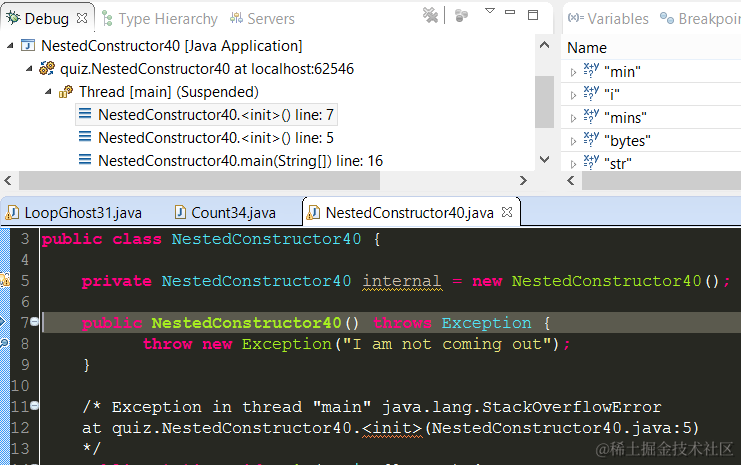Open the Debug view menu dropdown
Image resolution: width=741 pixels, height=465 pixels.
coord(490,10)
